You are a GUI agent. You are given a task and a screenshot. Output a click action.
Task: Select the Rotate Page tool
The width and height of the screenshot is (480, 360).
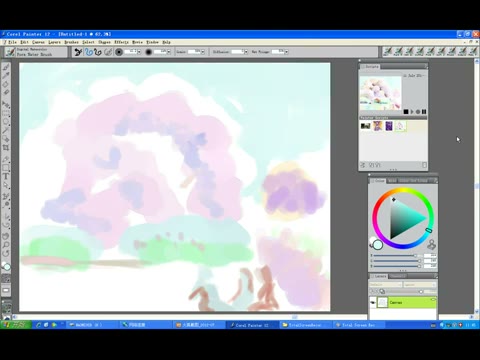(6, 254)
